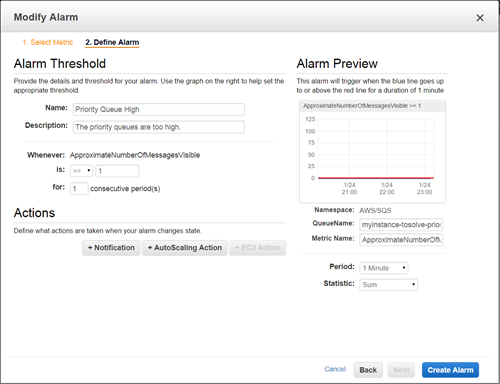Click the metric name text beside Whenever

pyautogui.click(x=135, y=155)
